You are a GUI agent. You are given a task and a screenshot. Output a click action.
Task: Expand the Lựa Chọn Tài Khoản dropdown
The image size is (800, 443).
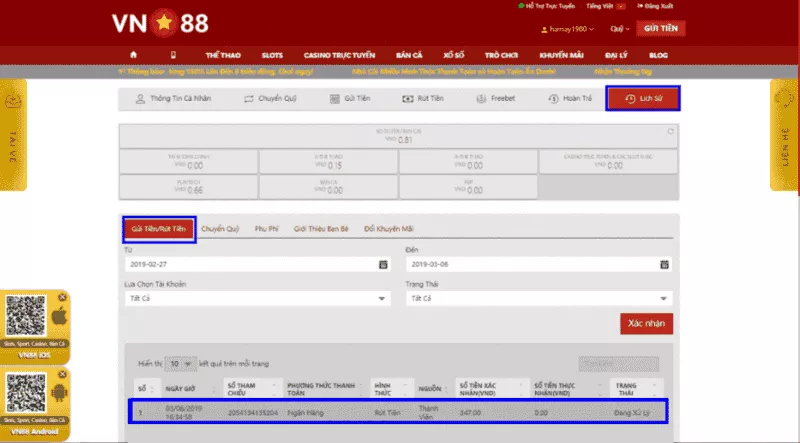coord(258,299)
